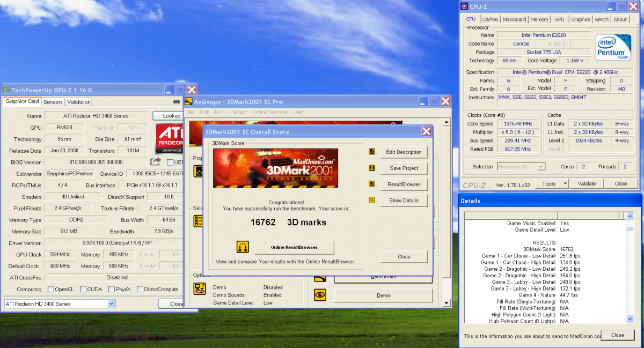The image size is (644, 348).
Task: Click the '16762 3D marks' score text
Action: coord(288,222)
